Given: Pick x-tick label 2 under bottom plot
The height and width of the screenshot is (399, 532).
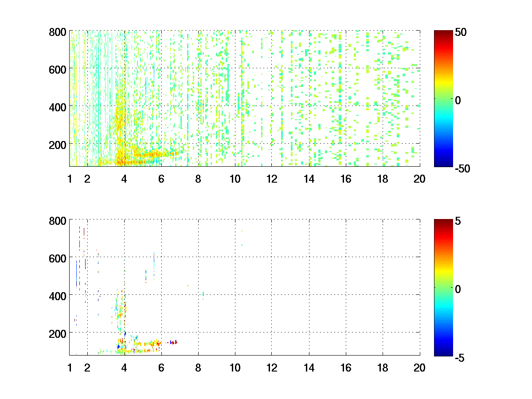Looking at the screenshot, I should pyautogui.click(x=87, y=368).
